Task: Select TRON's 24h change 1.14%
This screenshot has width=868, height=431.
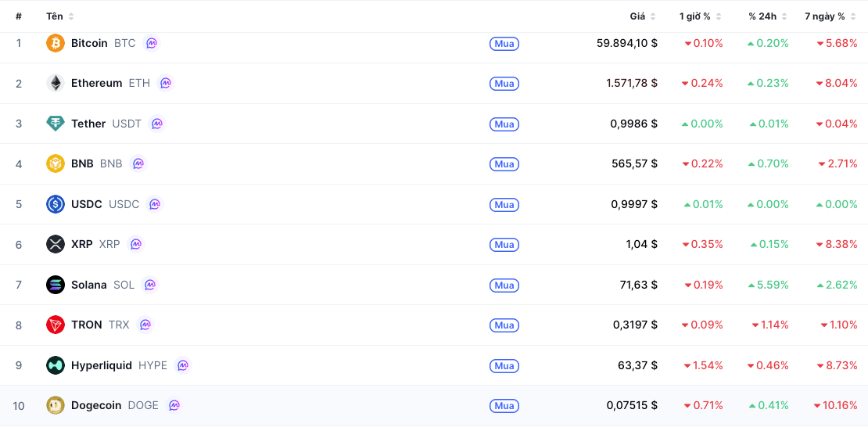Action: pyautogui.click(x=770, y=325)
